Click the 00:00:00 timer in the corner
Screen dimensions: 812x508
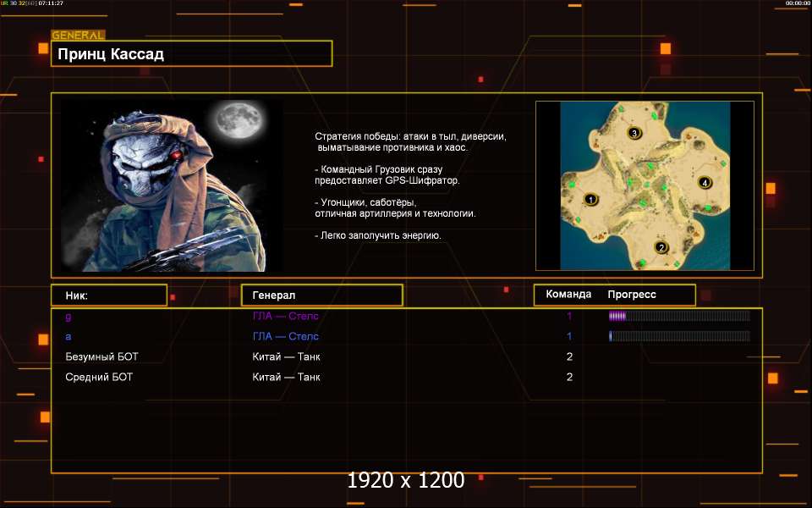pyautogui.click(x=798, y=3)
